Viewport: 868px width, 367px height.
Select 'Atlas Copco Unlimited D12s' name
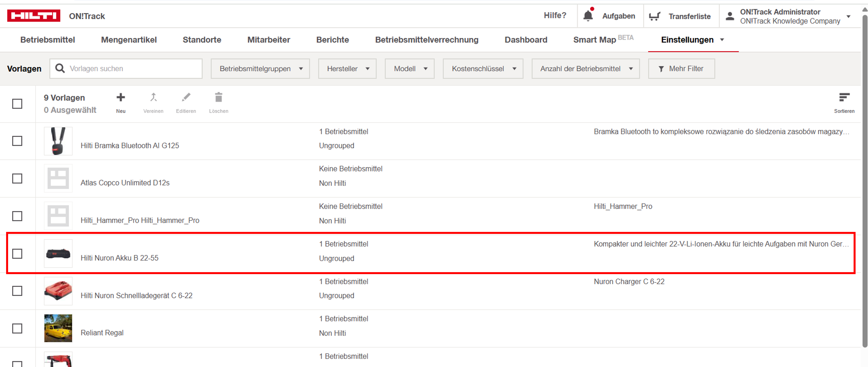point(125,183)
